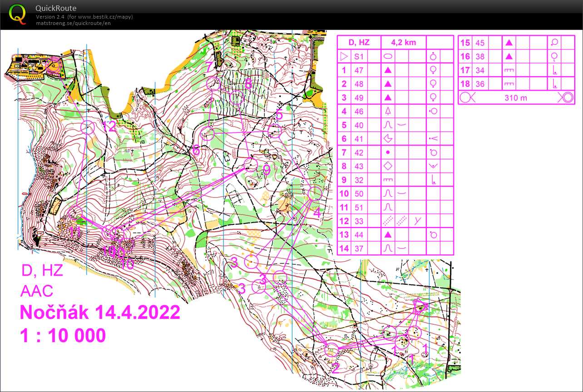Click the pit diamond symbol for control 8
This screenshot has width=583, height=392.
[388, 166]
